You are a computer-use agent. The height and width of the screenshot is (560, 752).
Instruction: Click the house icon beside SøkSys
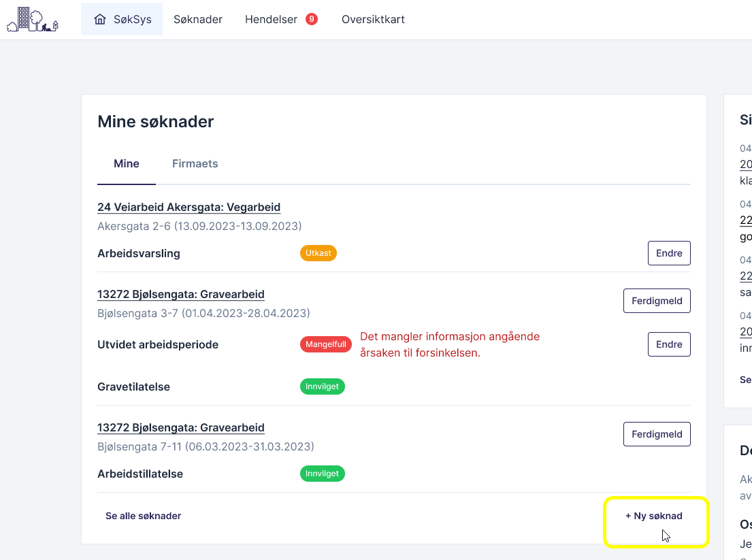tap(100, 20)
